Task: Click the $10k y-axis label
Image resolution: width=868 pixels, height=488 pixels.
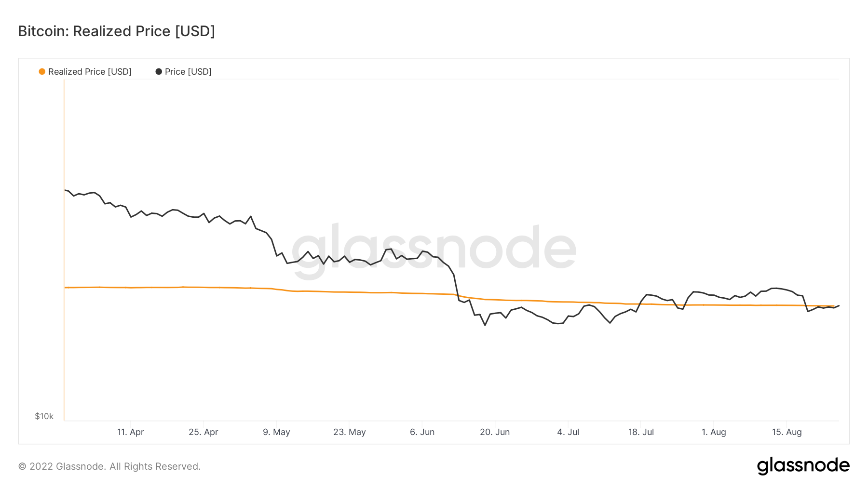Action: click(44, 416)
